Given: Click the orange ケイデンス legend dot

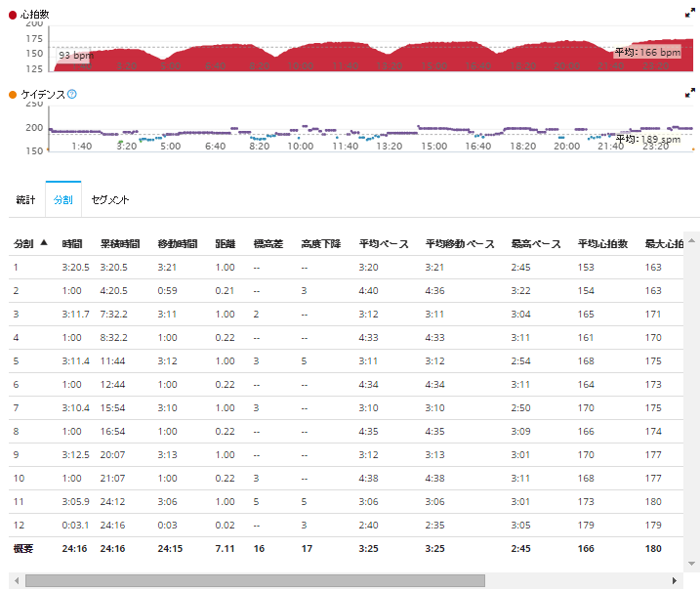Looking at the screenshot, I should pos(12,95).
